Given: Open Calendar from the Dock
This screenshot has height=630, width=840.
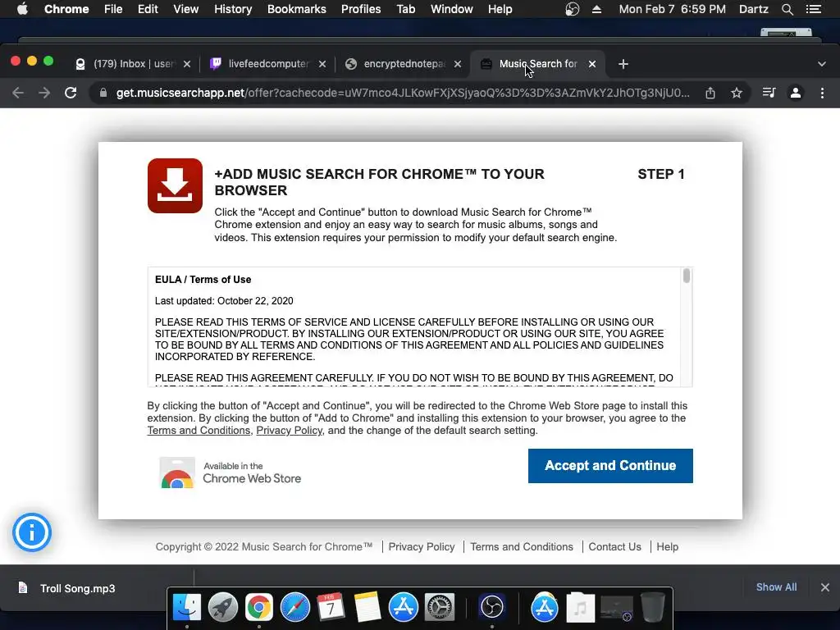Looking at the screenshot, I should tap(331, 608).
